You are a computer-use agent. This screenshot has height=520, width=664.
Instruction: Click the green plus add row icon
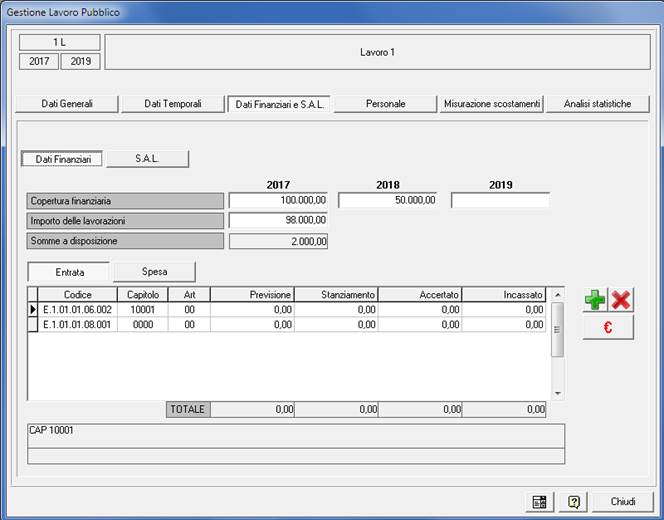coord(596,300)
